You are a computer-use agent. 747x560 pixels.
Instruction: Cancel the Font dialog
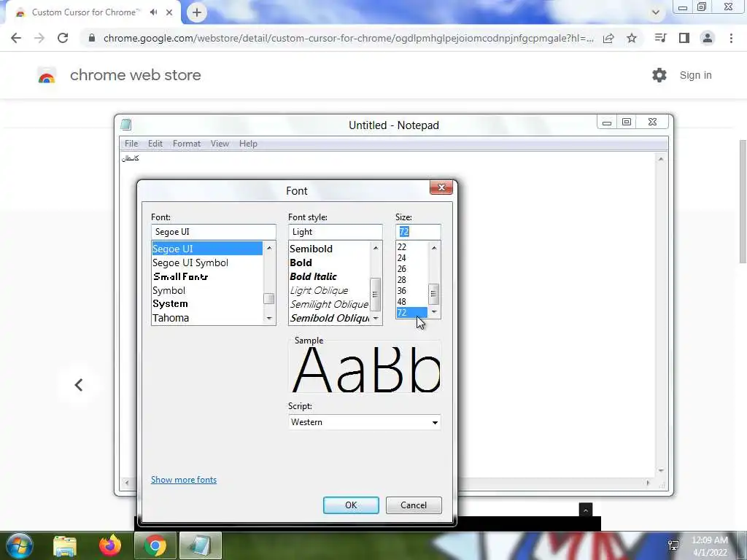414,505
